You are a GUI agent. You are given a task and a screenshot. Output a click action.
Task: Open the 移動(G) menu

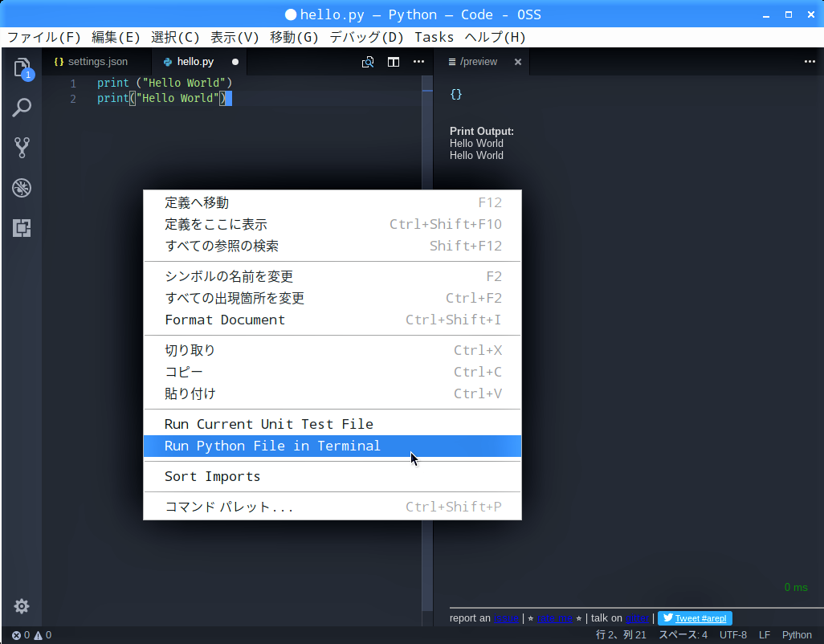(294, 37)
